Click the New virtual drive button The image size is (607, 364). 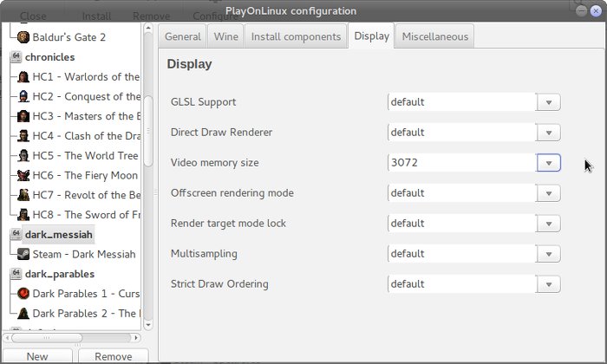[x=37, y=356]
